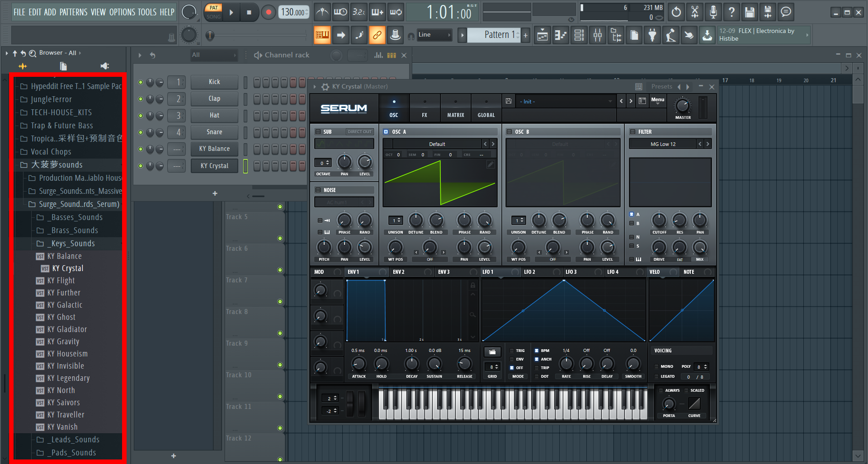Screen dimensions: 868x464
Task: Toggle overdub blend recording icon
Action: pos(377,12)
